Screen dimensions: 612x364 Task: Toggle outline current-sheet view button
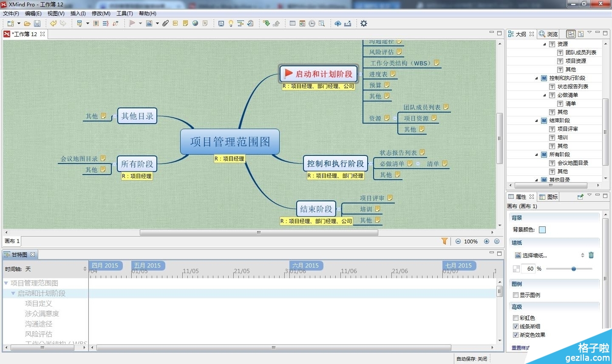pos(581,34)
